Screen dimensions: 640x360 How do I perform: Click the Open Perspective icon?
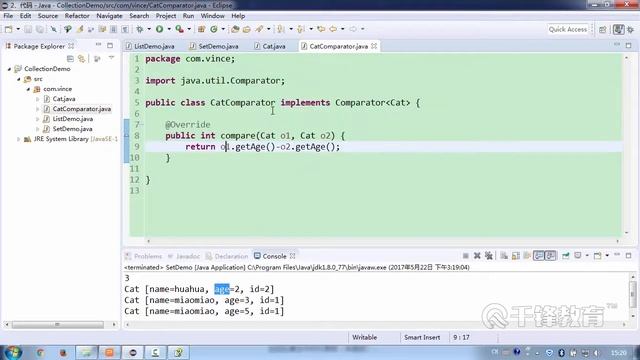[603, 29]
